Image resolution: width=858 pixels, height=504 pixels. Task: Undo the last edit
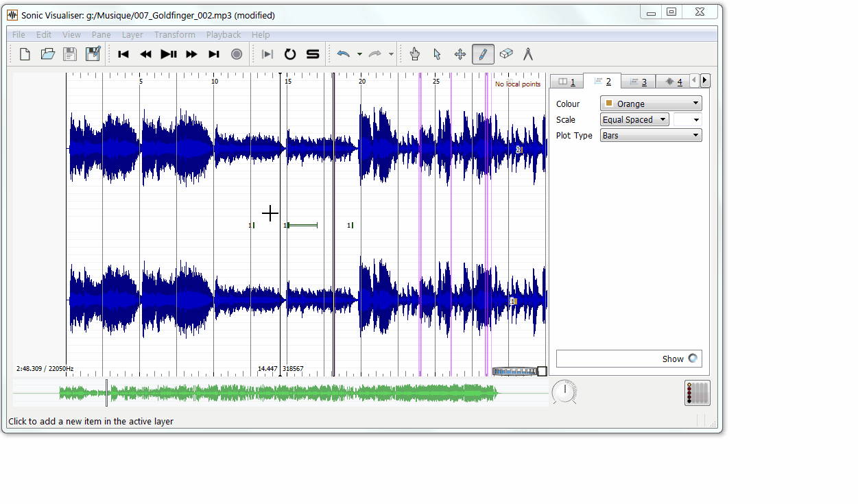(x=344, y=54)
